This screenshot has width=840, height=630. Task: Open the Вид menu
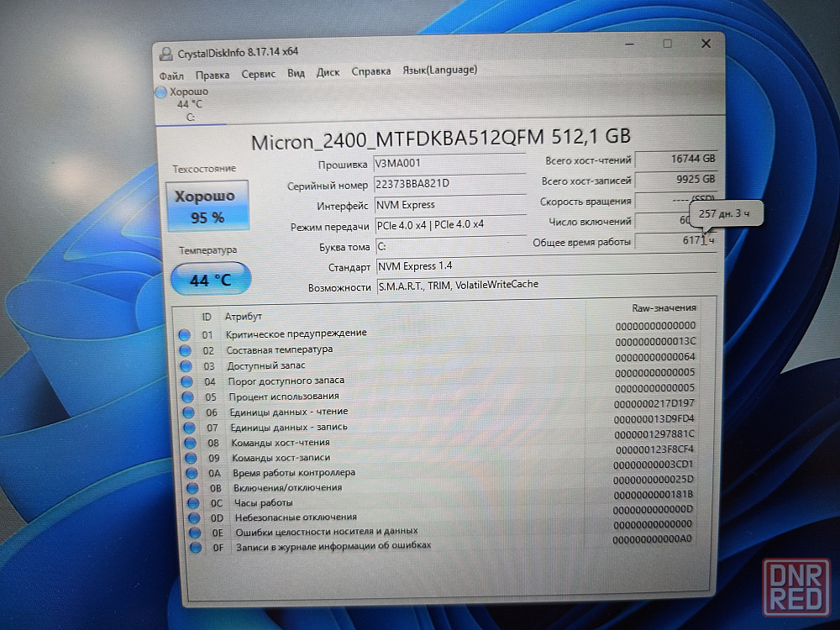[296, 73]
